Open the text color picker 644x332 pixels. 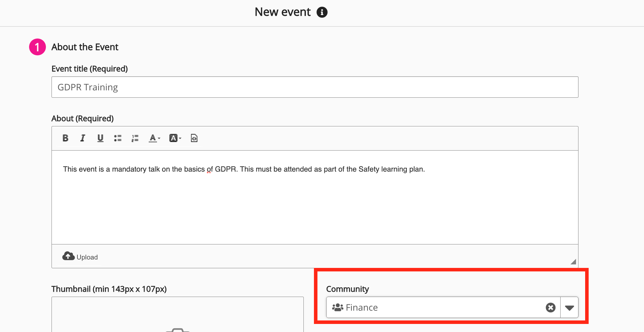pos(154,138)
